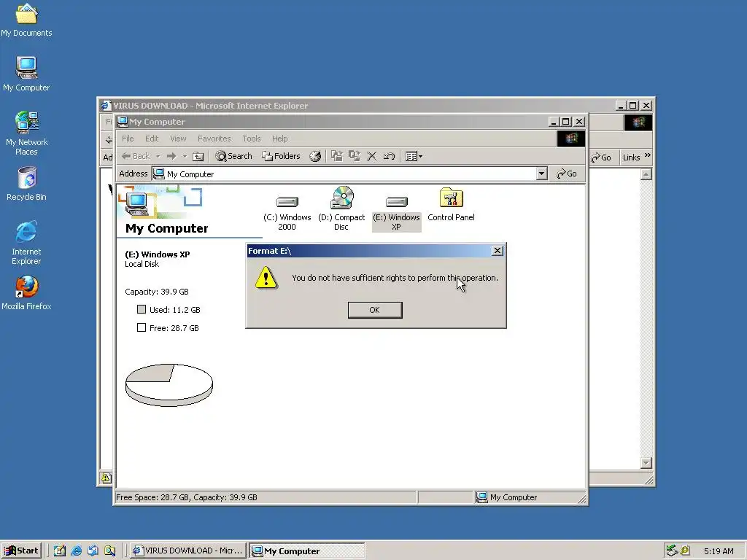
Task: Click the 5:19 AM clock
Action: coord(719,551)
